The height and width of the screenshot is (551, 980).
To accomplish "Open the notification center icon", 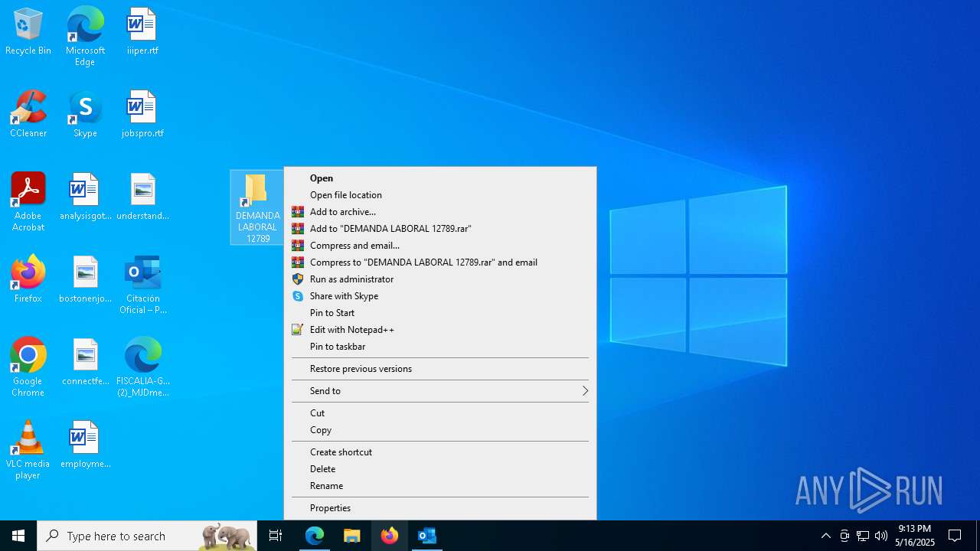I will tap(955, 536).
